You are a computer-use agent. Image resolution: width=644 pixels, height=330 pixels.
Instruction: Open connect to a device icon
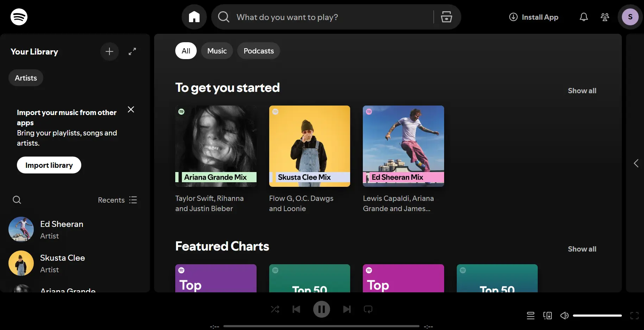pos(548,316)
